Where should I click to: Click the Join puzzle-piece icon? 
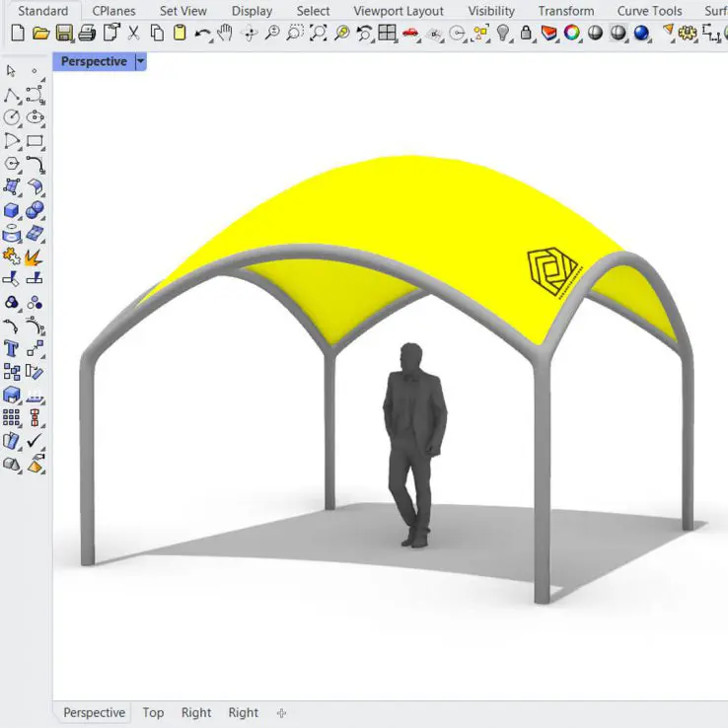click(12, 256)
